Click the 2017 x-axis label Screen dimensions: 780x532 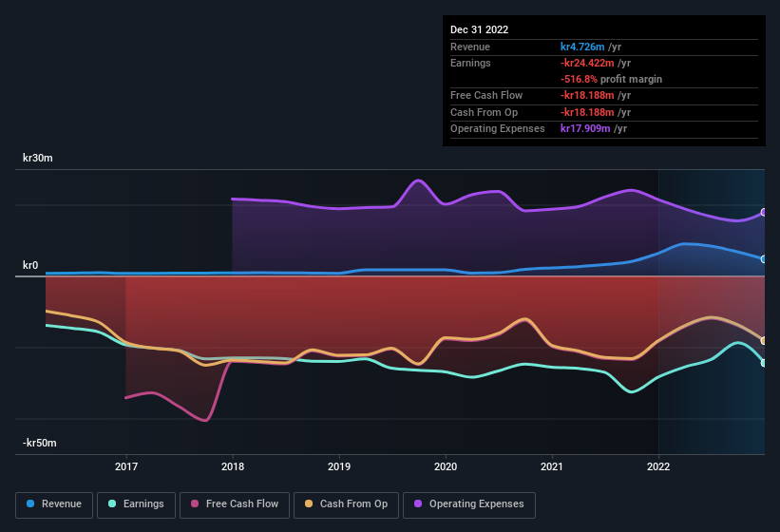(126, 466)
